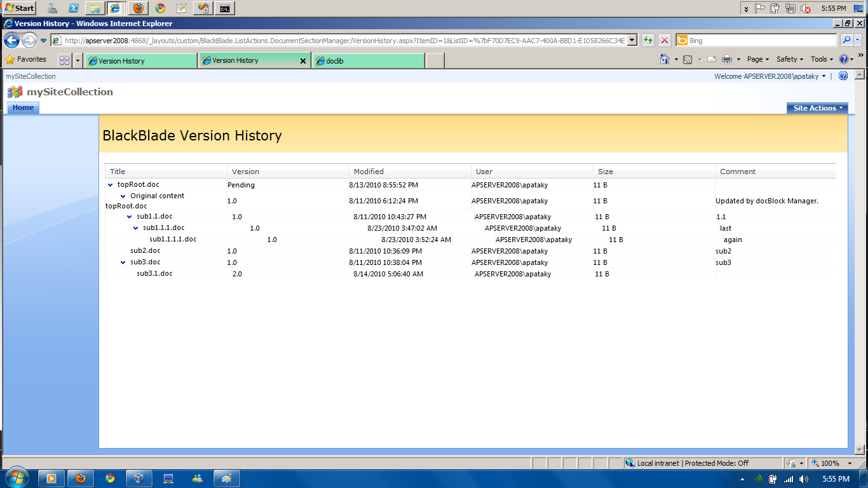Open the Safety menu
This screenshot has width=868, height=488.
point(790,59)
